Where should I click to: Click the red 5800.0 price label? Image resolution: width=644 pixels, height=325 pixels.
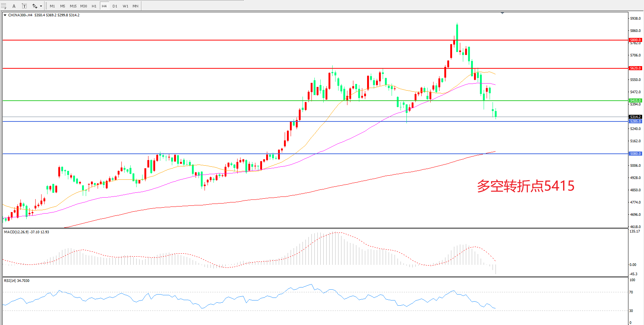pos(635,40)
